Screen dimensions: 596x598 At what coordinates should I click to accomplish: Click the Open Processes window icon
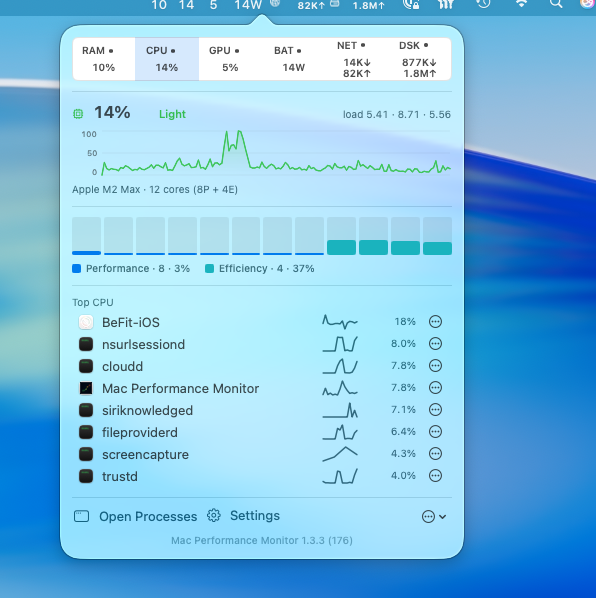(x=81, y=516)
